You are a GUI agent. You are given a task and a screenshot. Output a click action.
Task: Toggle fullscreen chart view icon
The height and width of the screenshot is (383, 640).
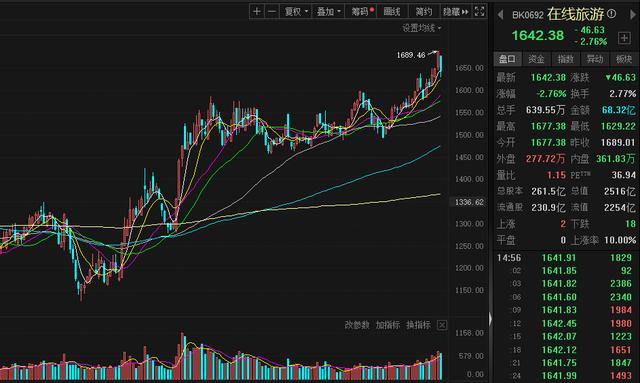(479, 11)
